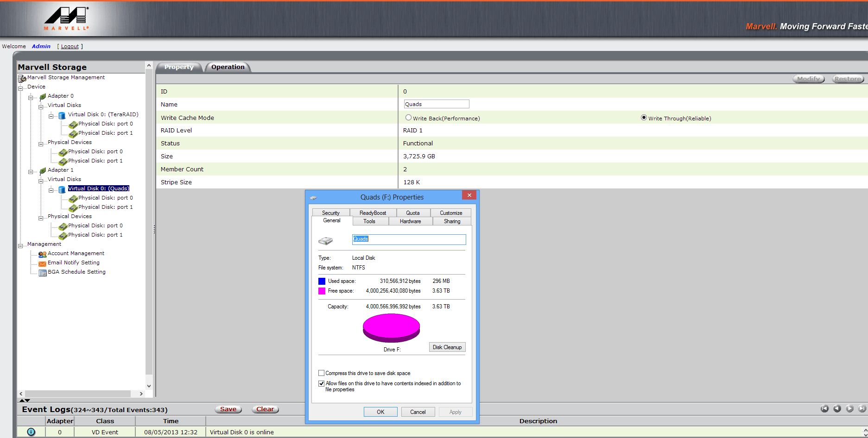Open the Tools tab
Screen dimensions: 868x438
point(369,221)
